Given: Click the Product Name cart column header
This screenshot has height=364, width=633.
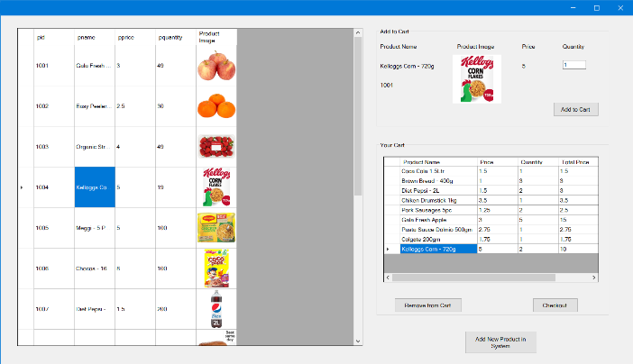Looking at the screenshot, I should click(437, 162).
